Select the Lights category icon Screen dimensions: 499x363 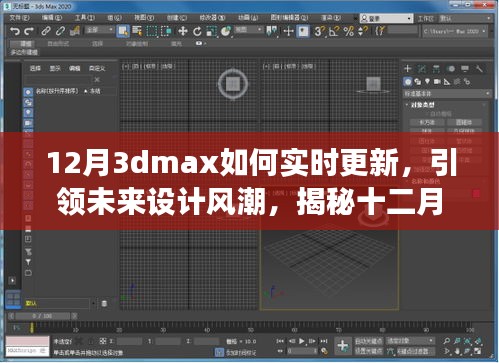pyautogui.click(x=427, y=81)
